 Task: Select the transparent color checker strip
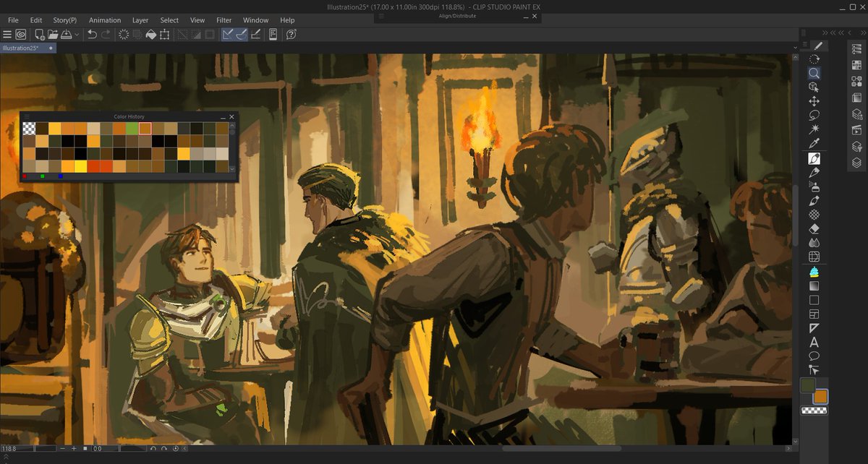click(814, 411)
